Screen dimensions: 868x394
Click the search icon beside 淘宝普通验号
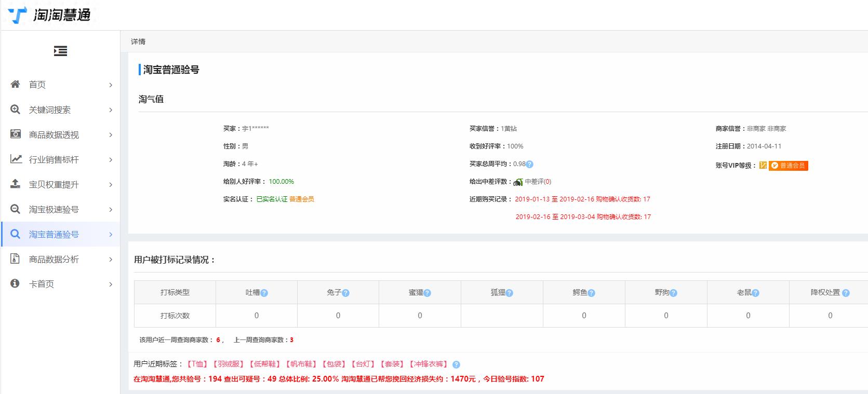point(16,234)
